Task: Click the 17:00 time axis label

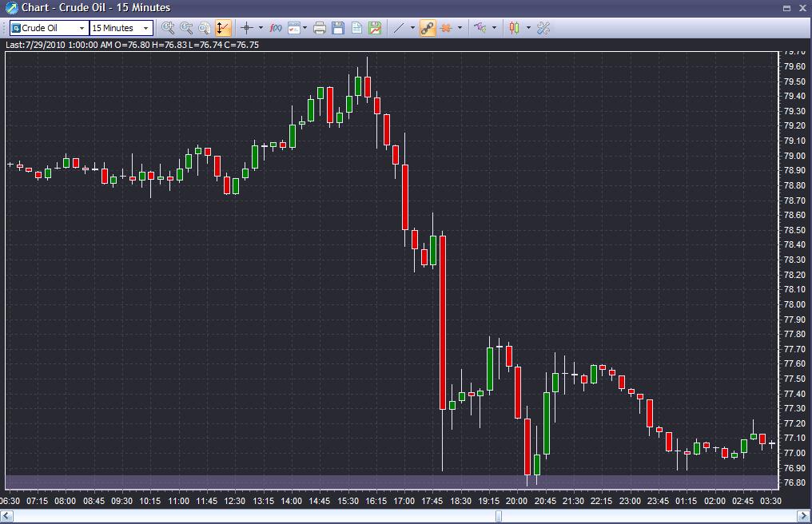Action: pos(404,501)
